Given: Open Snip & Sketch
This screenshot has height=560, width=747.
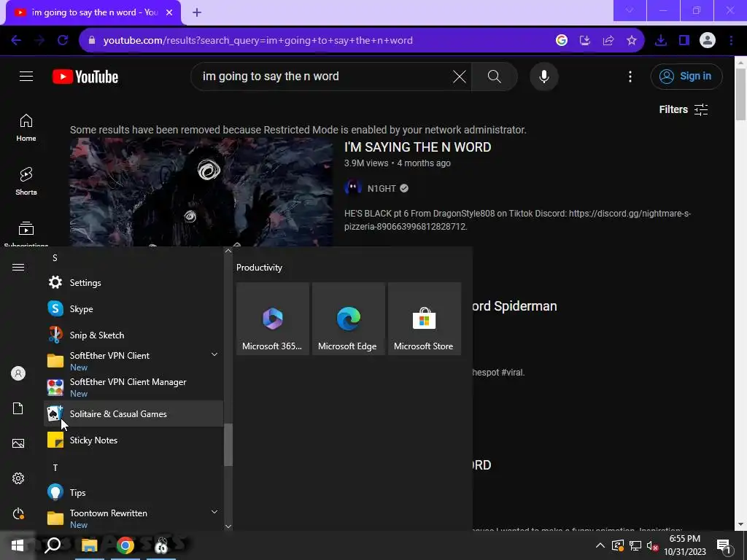Looking at the screenshot, I should click(x=133, y=335).
